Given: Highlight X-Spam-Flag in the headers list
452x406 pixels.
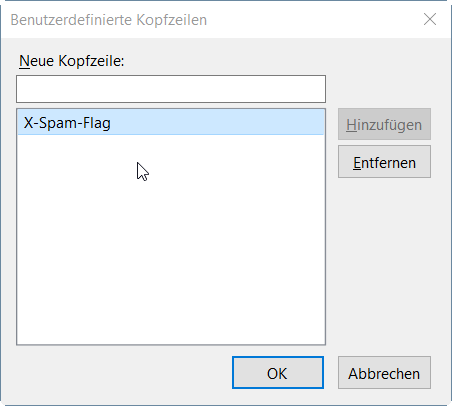Looking at the screenshot, I should 171,123.
